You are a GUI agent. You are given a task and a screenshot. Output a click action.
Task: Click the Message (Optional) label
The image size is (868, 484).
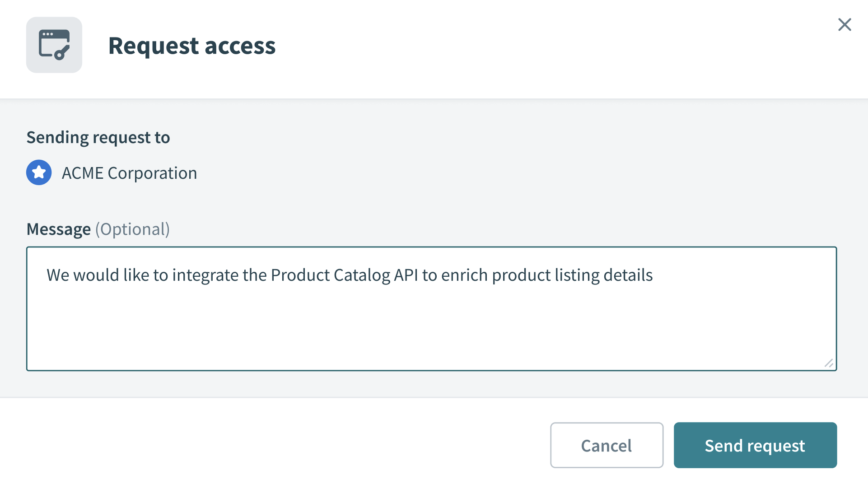coord(98,229)
